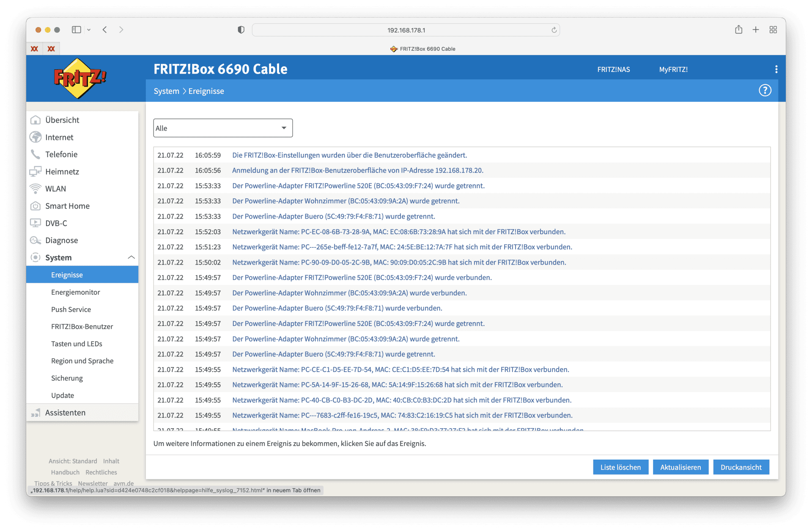
Task: Click the Telefonie phone icon
Action: tap(36, 154)
